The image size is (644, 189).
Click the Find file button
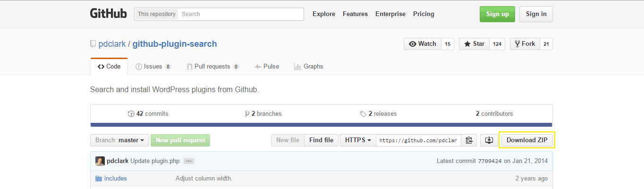tap(321, 140)
